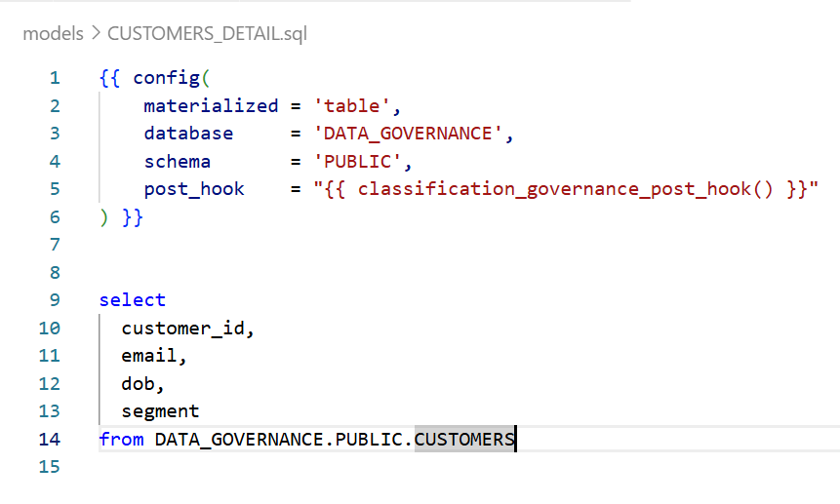Click the 'email' column name
This screenshot has height=504, width=840.
click(x=149, y=356)
